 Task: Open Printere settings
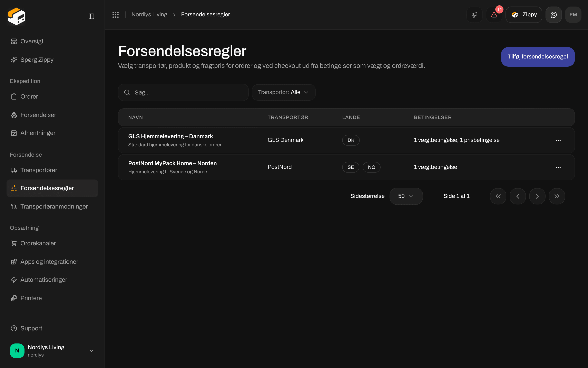click(52, 298)
